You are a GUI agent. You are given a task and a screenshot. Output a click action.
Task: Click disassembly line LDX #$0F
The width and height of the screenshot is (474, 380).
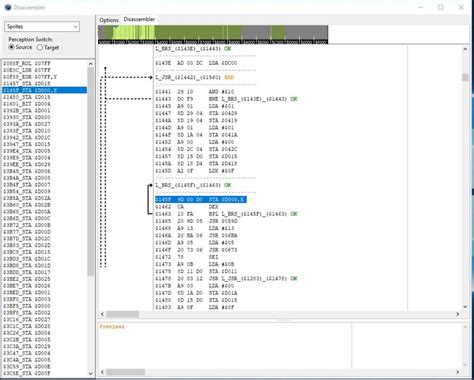click(194, 171)
